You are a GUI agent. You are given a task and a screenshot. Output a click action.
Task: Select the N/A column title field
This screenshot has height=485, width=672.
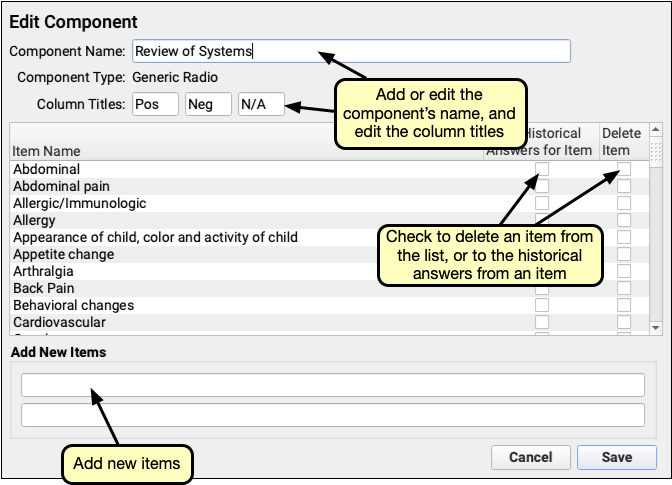pyautogui.click(x=261, y=104)
